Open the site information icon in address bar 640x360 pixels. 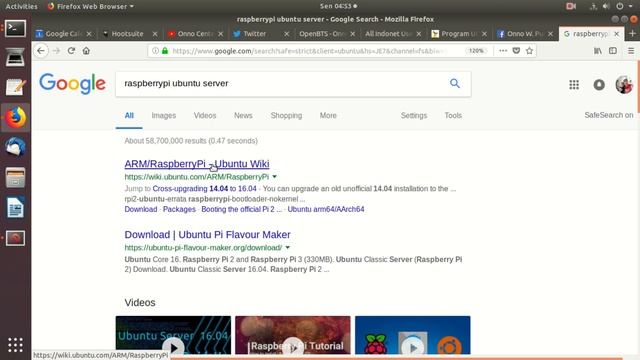[155, 51]
